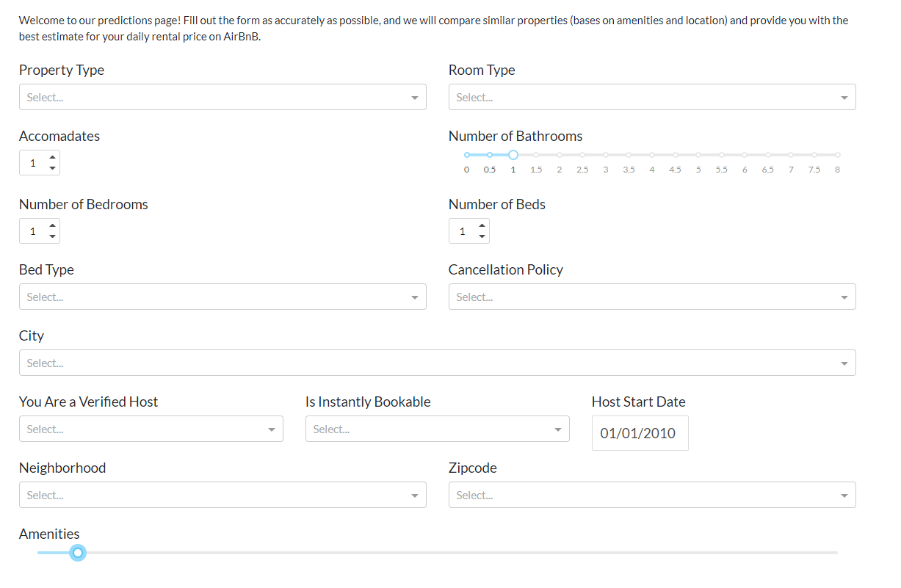Click the Amenities slider handle
The image size is (901, 588).
click(x=78, y=552)
